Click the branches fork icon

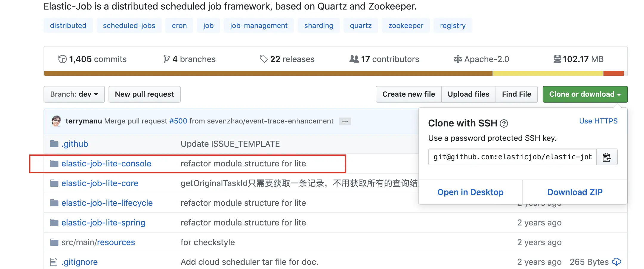(x=167, y=59)
